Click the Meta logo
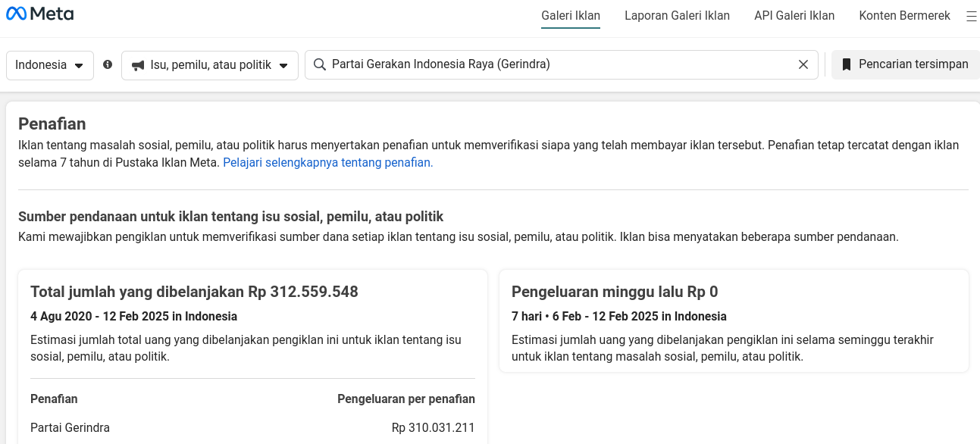This screenshot has height=444, width=980. tap(40, 14)
